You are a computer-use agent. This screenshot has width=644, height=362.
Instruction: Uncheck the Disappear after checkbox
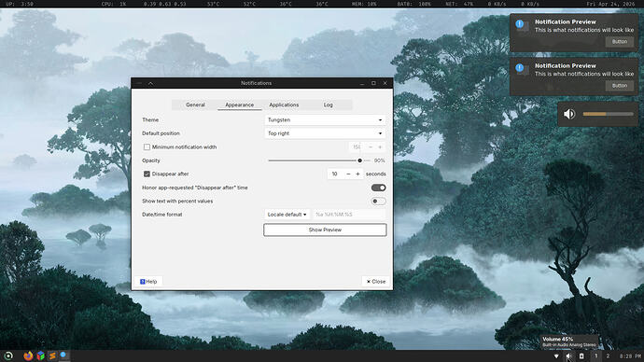[147, 174]
